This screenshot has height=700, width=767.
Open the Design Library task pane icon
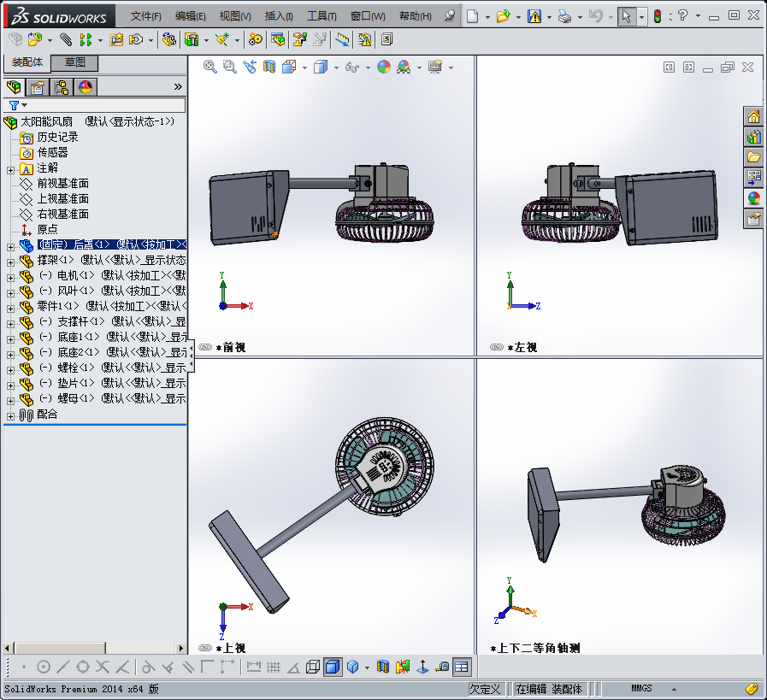pyautogui.click(x=754, y=137)
